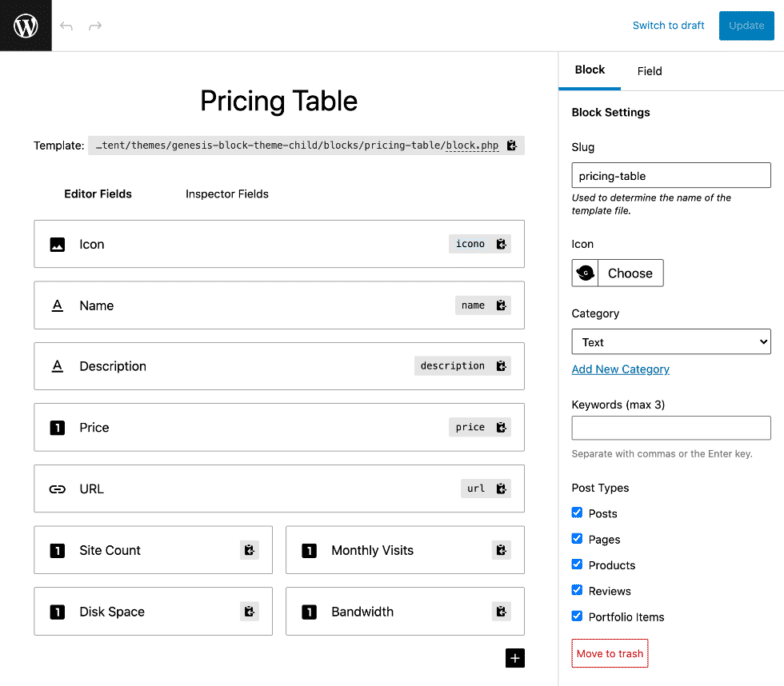
Task: Click the WordPress logo icon
Action: tap(25, 26)
